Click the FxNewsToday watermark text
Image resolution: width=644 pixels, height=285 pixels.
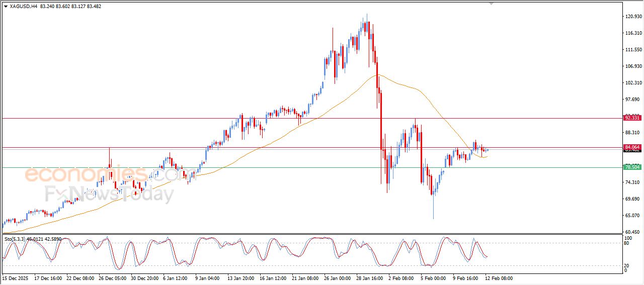pos(109,193)
